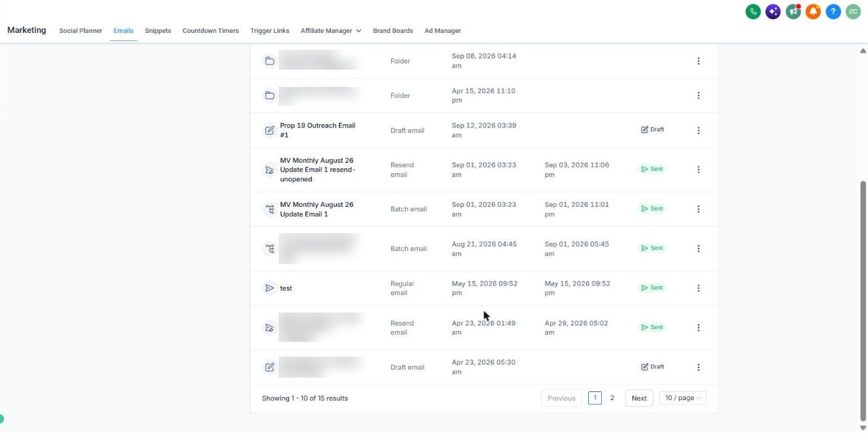Click scrollbar up arrow
The width and height of the screenshot is (868, 433).
863,50
